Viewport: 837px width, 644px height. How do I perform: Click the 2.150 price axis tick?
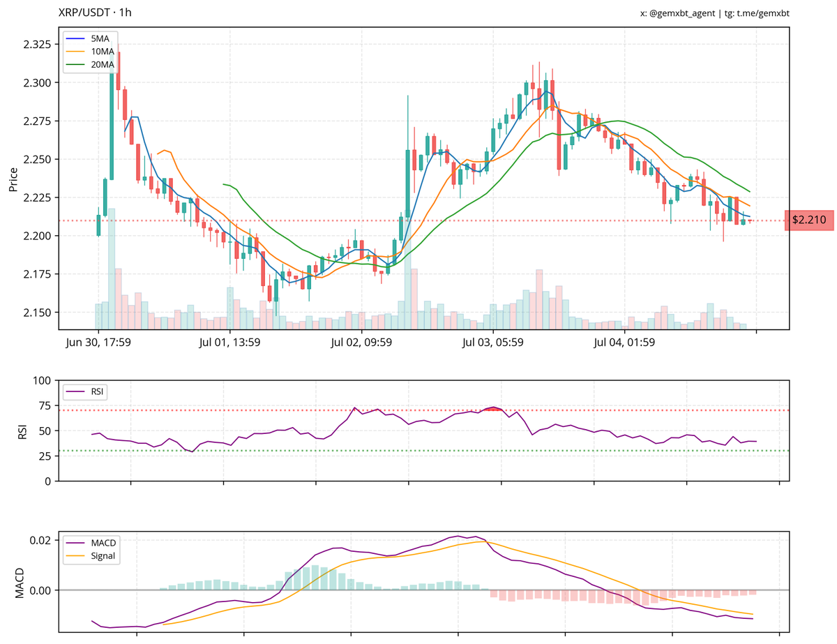pos(38,313)
